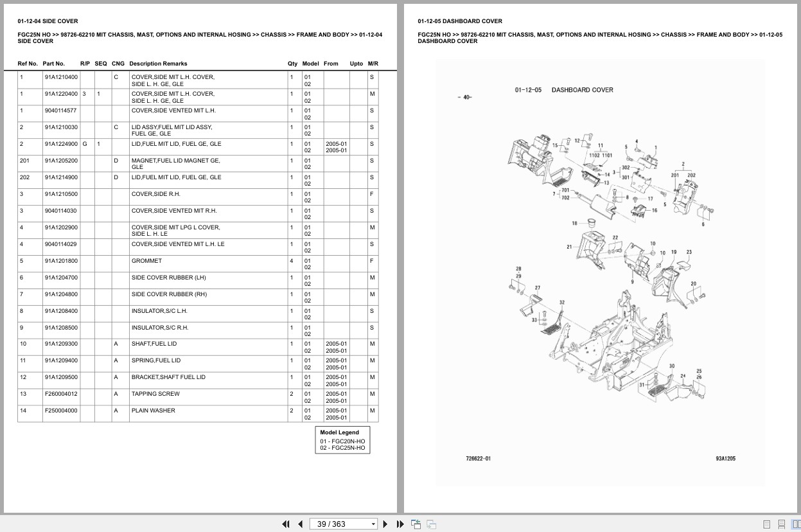Switch to continuous page view

(782, 524)
